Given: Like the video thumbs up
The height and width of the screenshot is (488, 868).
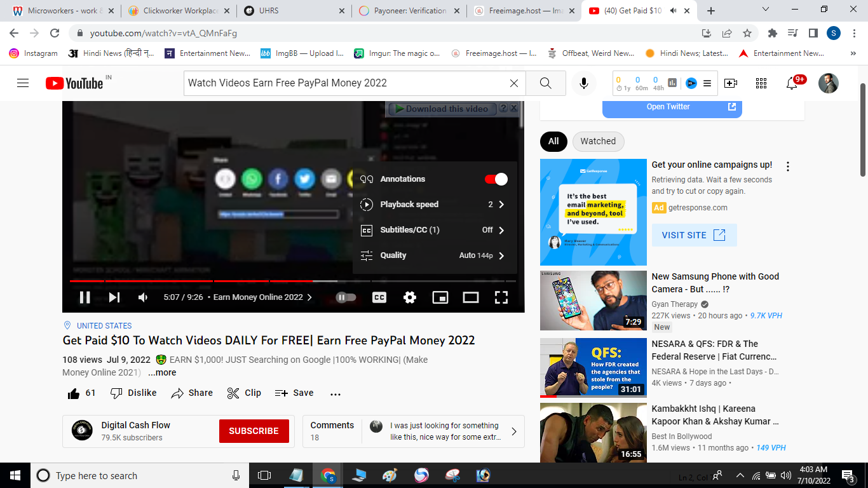Looking at the screenshot, I should 81,393.
